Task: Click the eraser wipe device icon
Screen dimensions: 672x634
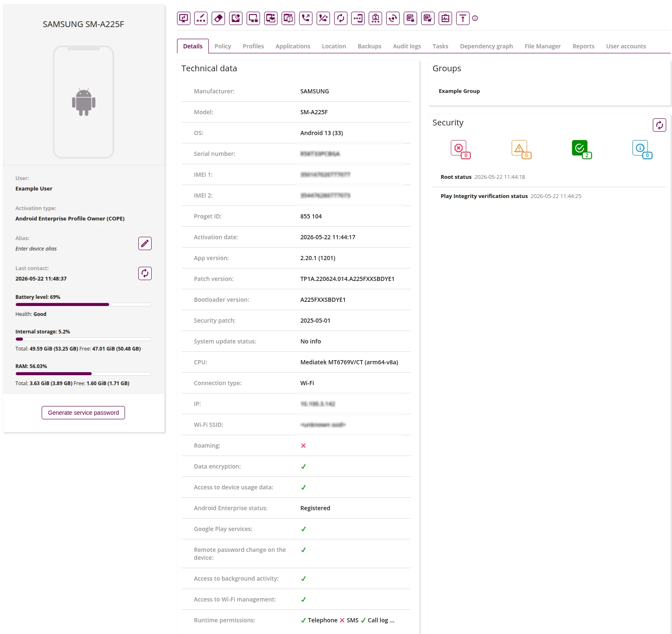Action: (x=218, y=18)
